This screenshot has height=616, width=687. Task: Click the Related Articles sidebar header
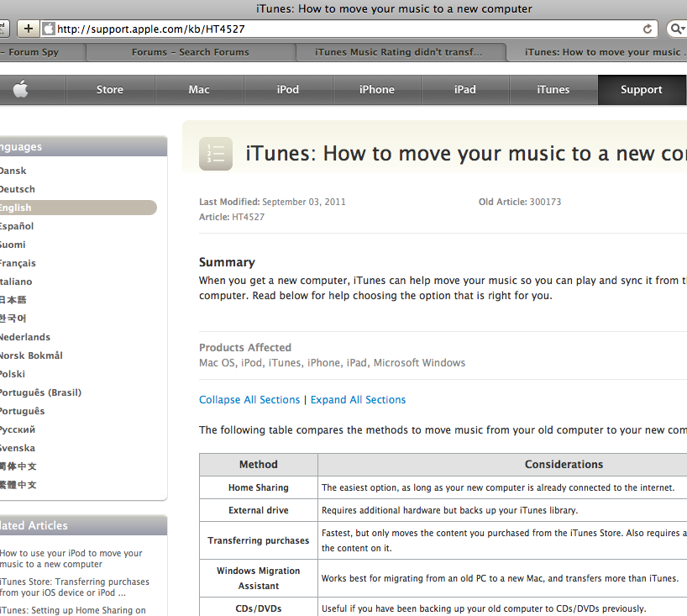83,525
